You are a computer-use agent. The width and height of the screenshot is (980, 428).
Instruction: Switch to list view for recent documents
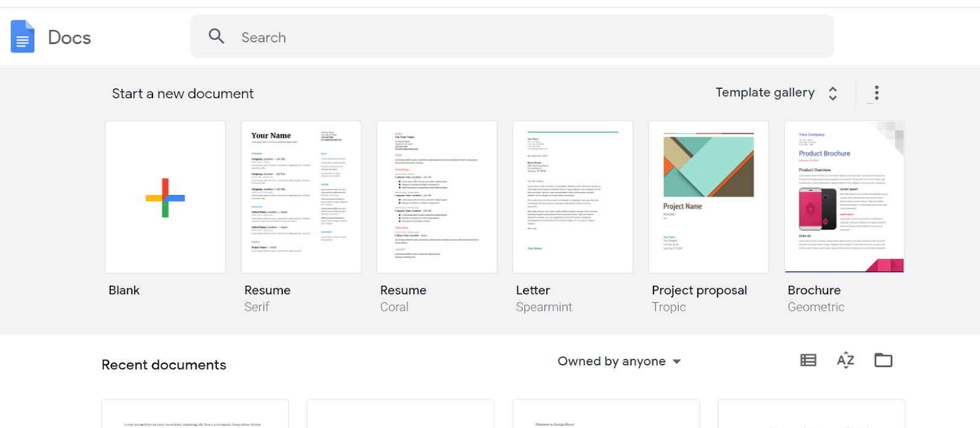(x=807, y=360)
